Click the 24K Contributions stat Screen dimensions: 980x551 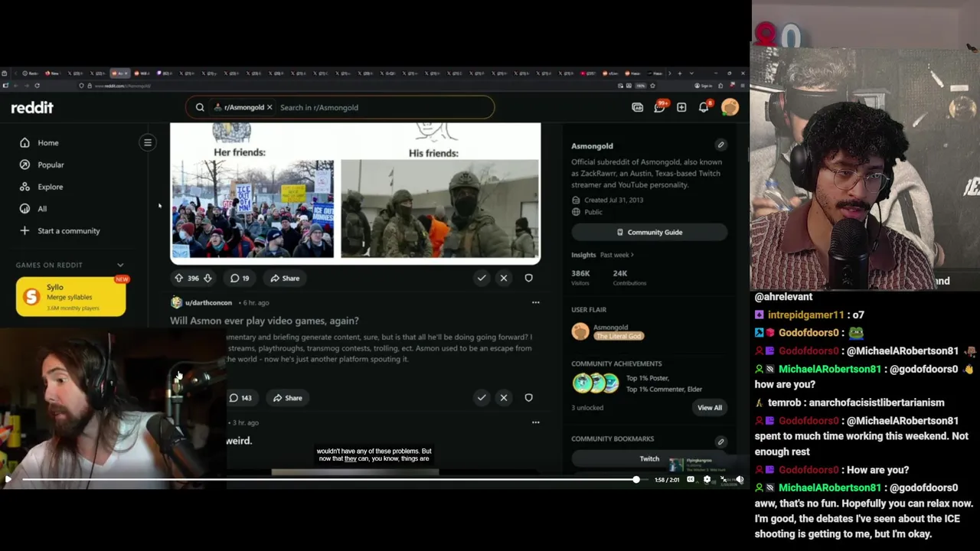(x=629, y=278)
